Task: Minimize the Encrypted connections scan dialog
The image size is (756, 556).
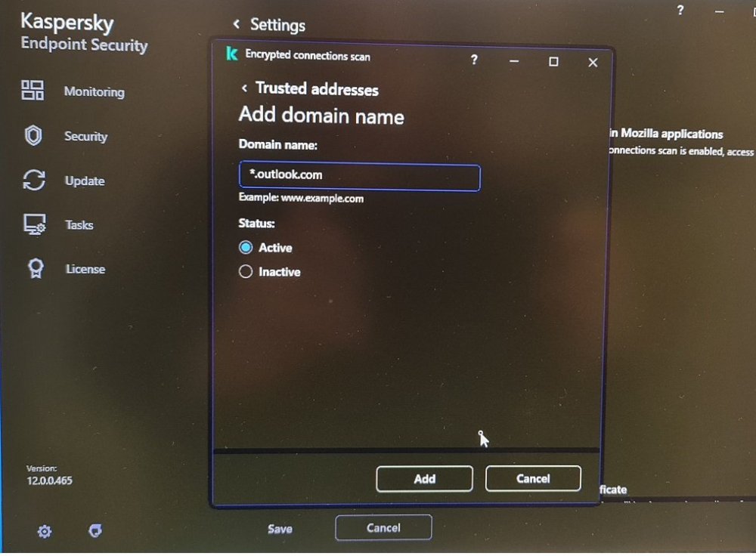Action: pos(514,60)
